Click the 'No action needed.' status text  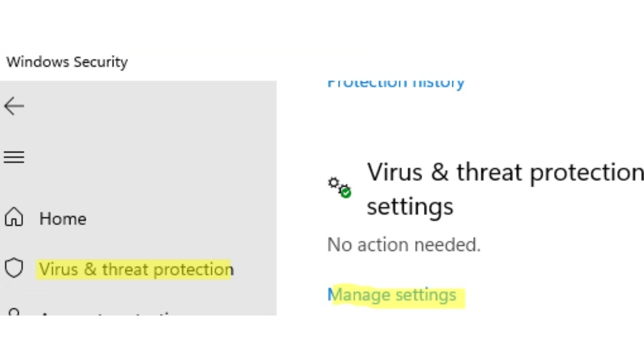[x=404, y=245]
